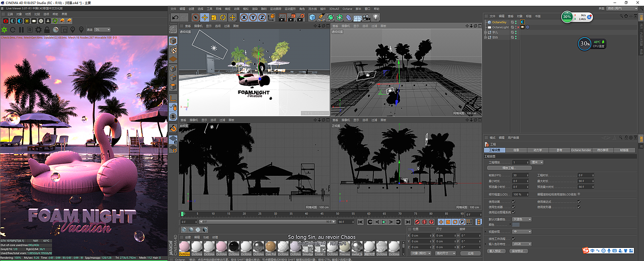Image resolution: width=644 pixels, height=261 pixels.
Task: Pause the Live Viewer render
Action: (21, 30)
